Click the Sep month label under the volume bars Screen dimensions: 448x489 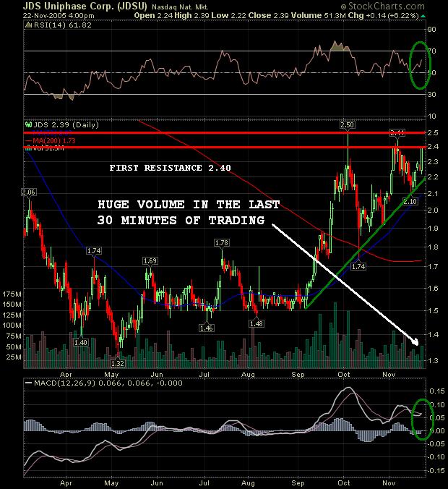click(x=298, y=374)
